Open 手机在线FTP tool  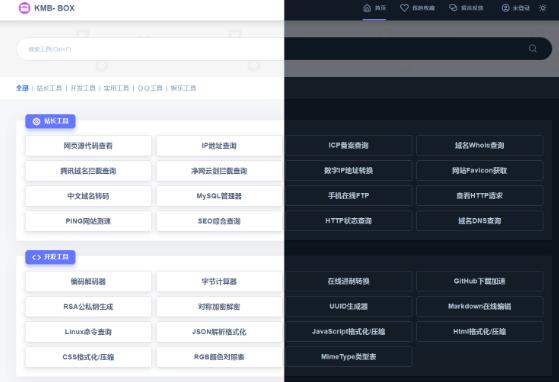pos(348,196)
